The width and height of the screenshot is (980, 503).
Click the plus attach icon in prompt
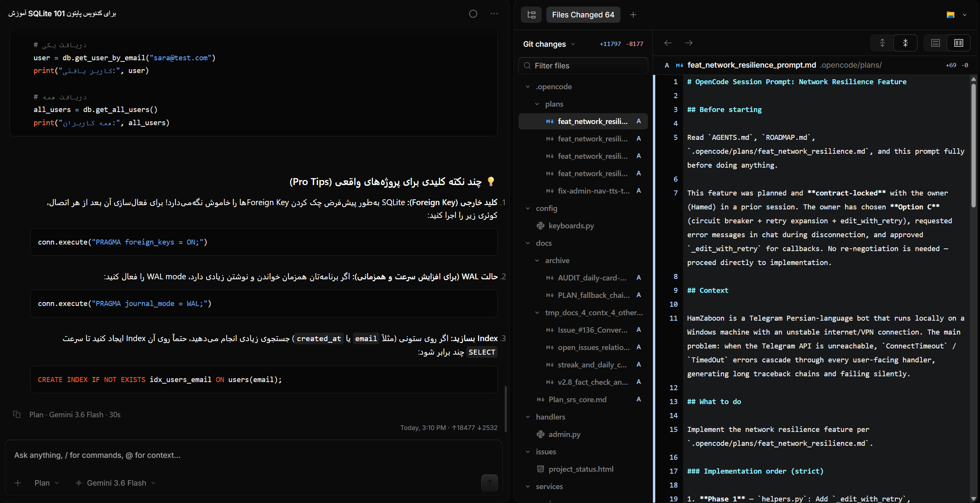(18, 483)
